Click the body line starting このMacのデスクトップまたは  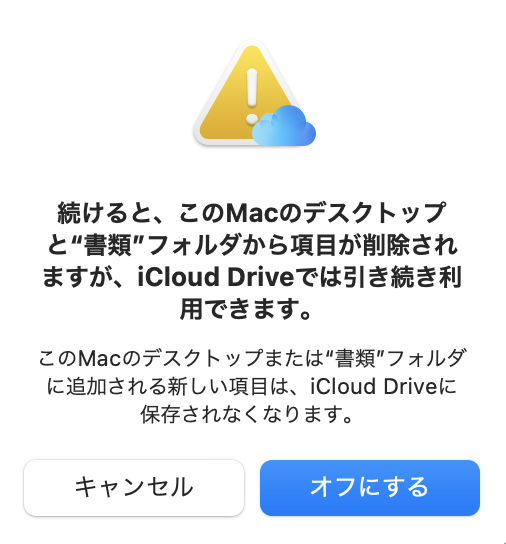(252, 358)
